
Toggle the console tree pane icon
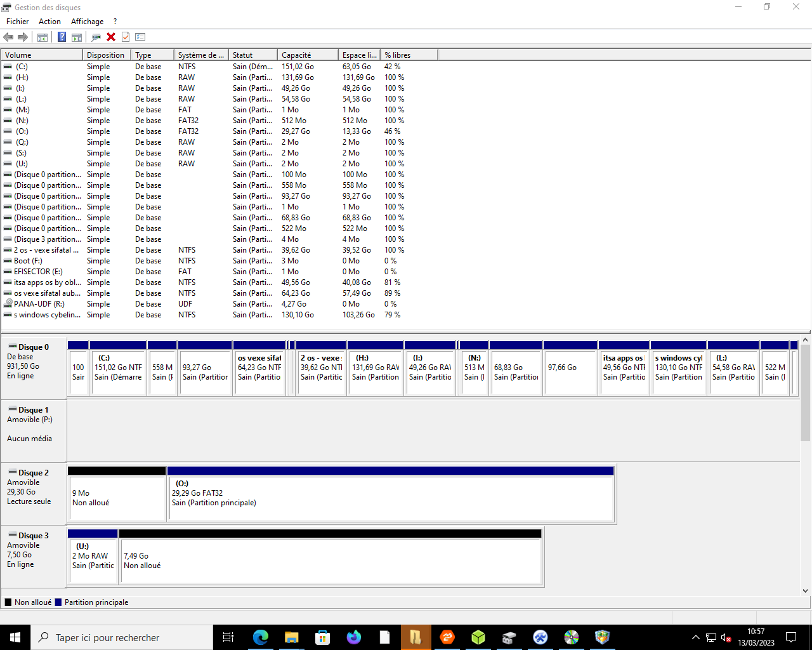point(43,37)
